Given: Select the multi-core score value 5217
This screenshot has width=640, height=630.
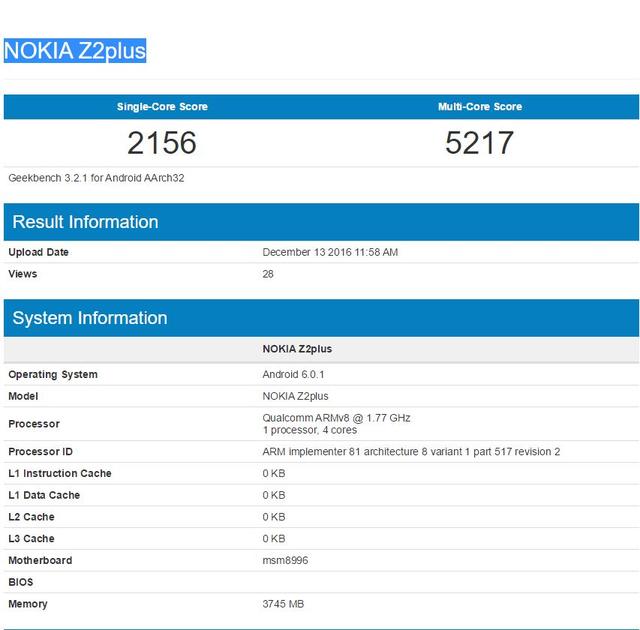Looking at the screenshot, I should 479,143.
